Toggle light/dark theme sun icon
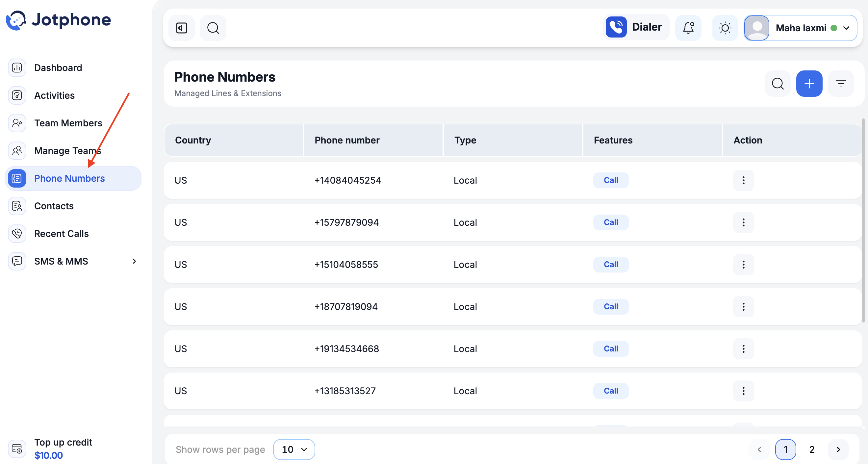This screenshot has height=464, width=868. [x=725, y=28]
